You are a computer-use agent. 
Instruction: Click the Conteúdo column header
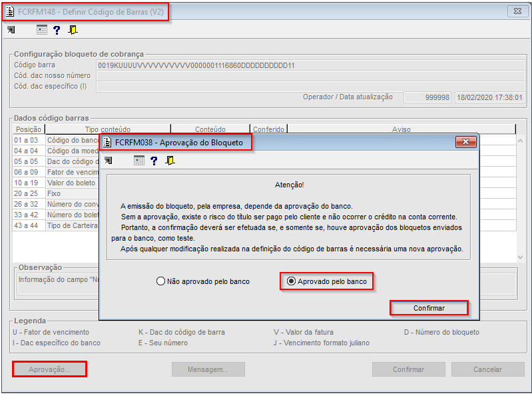pos(210,129)
